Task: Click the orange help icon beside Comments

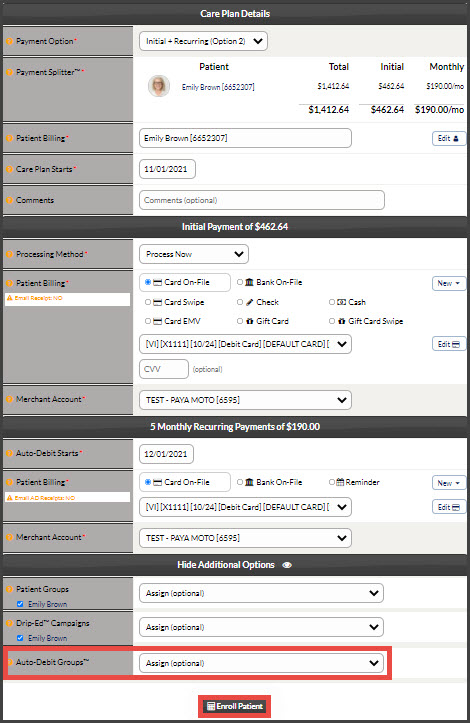Action: [9, 200]
